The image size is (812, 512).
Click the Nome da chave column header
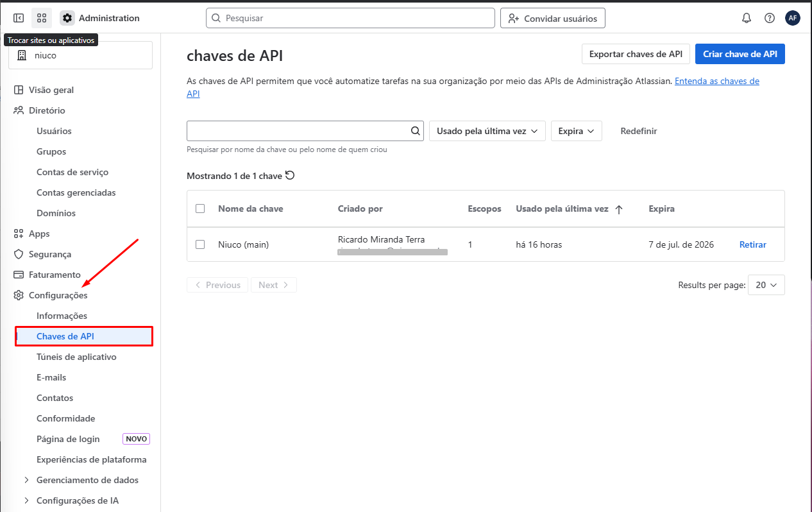pos(251,209)
